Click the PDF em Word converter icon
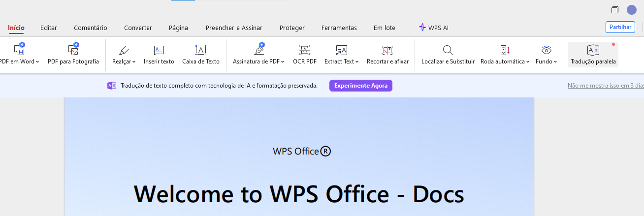Viewport: 644px width, 216px height. click(x=19, y=49)
